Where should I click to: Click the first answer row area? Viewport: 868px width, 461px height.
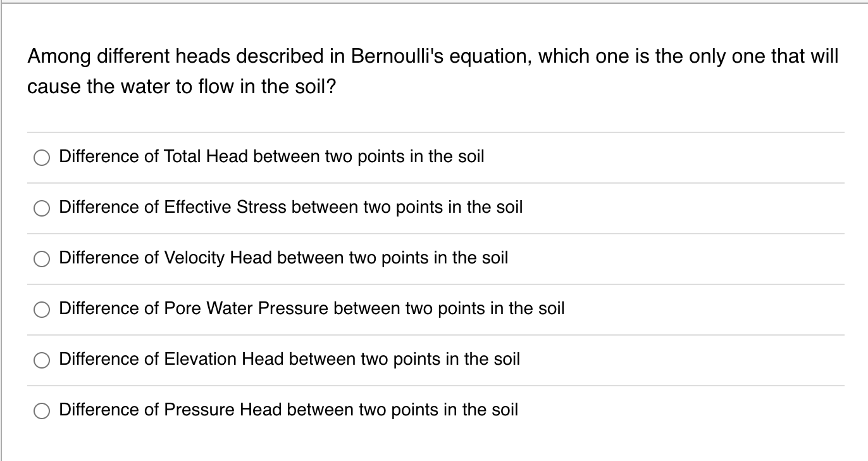(x=434, y=157)
